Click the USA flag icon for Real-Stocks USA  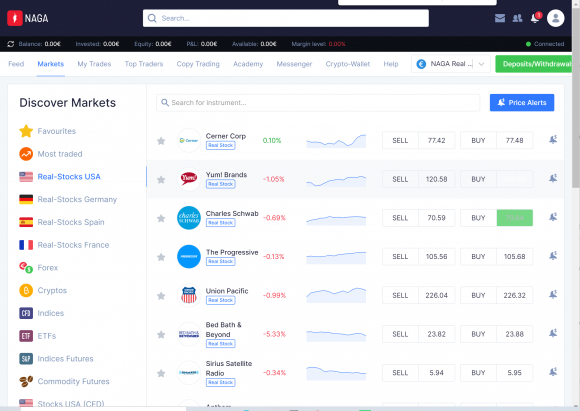pos(26,177)
